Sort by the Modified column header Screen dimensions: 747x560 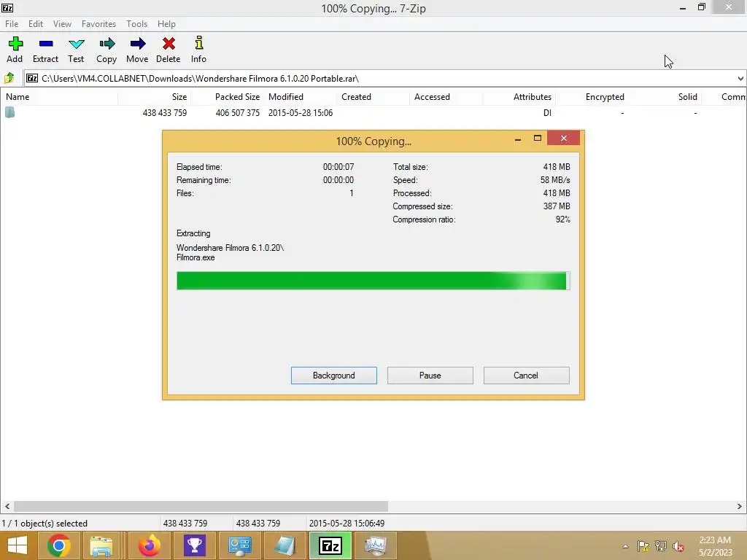coord(300,97)
